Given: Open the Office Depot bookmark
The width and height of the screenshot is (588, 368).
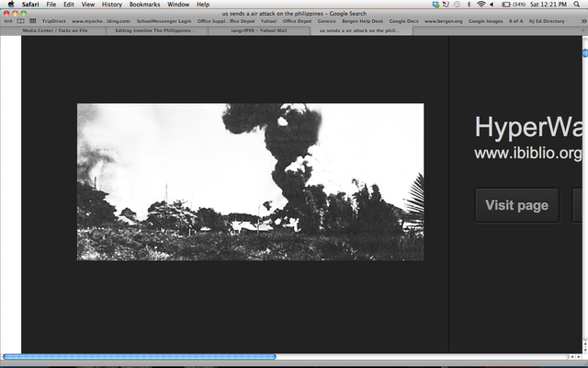Looking at the screenshot, I should (x=297, y=21).
